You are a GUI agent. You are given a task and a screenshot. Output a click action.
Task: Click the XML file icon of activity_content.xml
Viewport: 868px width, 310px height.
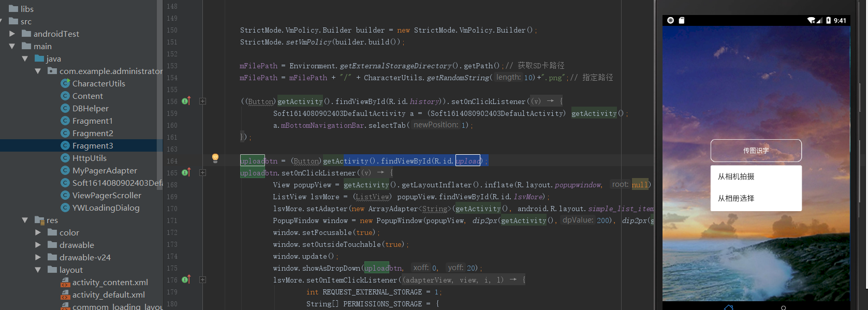65,282
